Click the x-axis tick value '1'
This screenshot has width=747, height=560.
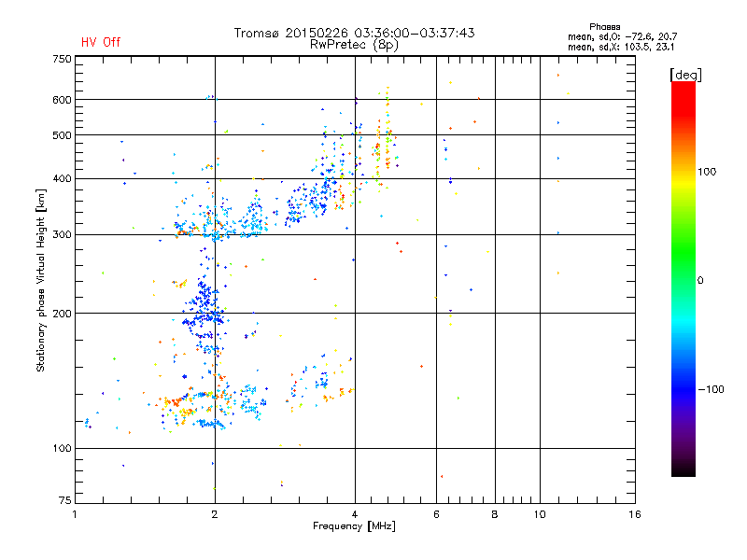(x=75, y=514)
